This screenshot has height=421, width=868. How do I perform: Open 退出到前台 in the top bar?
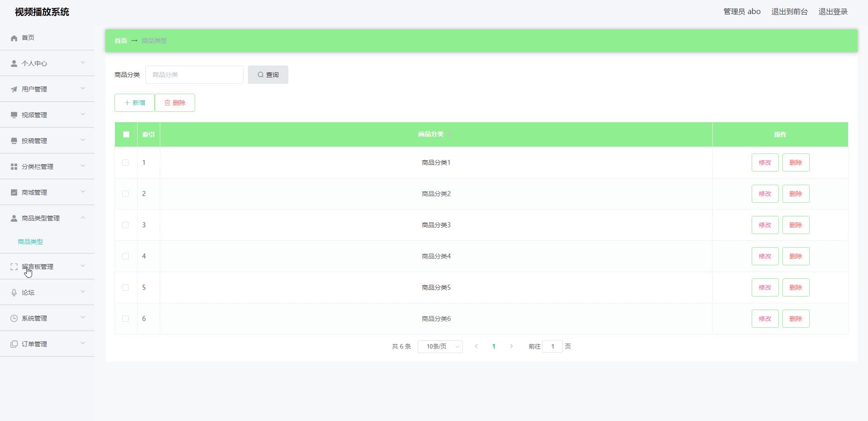tap(789, 12)
